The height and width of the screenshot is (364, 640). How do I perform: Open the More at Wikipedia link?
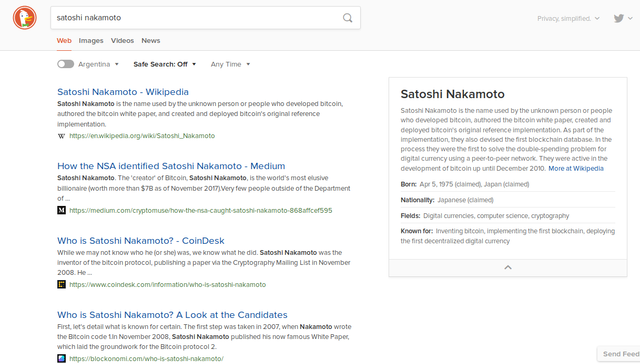(x=576, y=169)
